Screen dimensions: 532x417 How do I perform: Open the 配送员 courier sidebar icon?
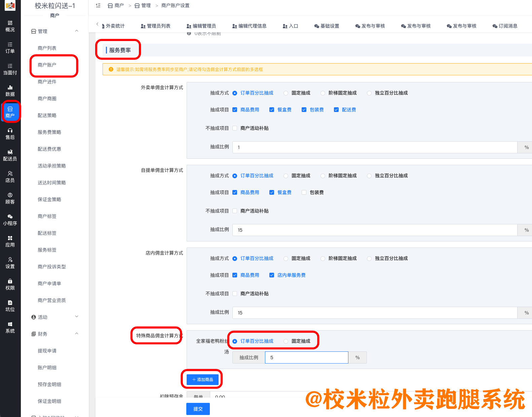point(10,155)
